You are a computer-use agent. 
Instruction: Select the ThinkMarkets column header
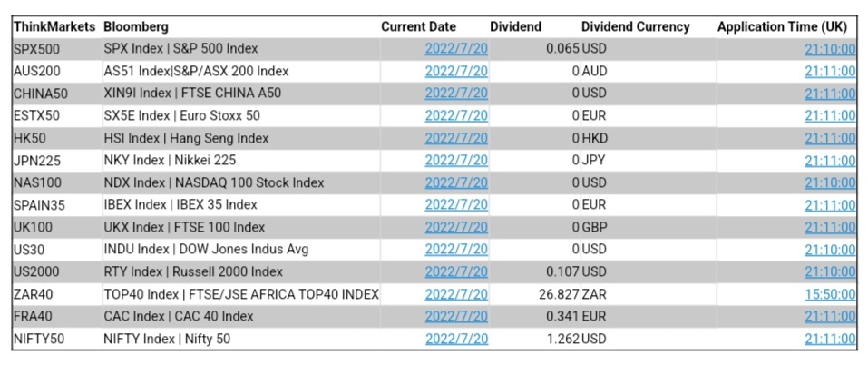54,27
